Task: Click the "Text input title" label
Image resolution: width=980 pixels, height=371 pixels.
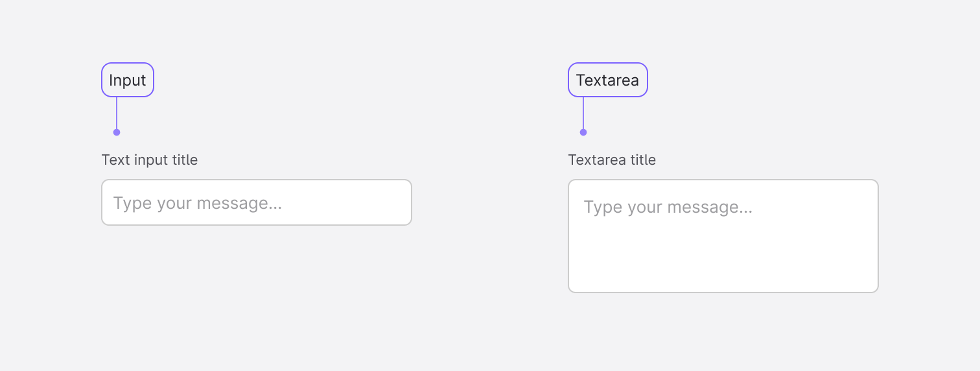Action: (x=149, y=160)
